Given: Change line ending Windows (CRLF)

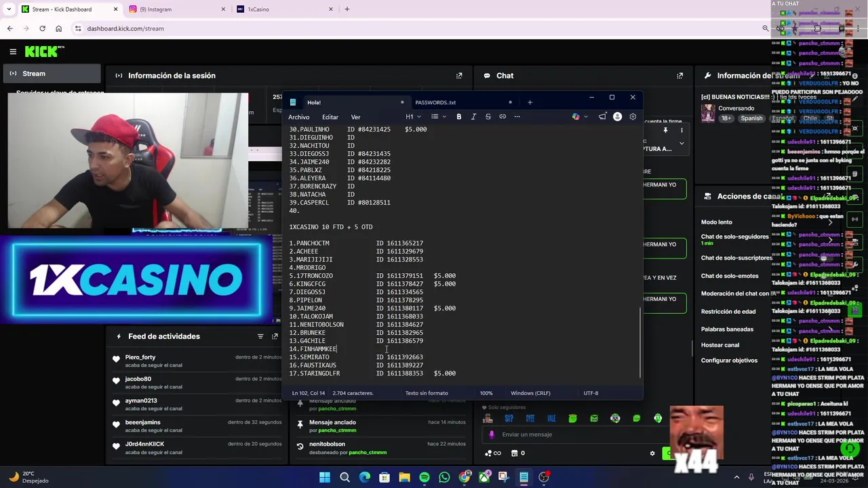Looking at the screenshot, I should [x=530, y=393].
